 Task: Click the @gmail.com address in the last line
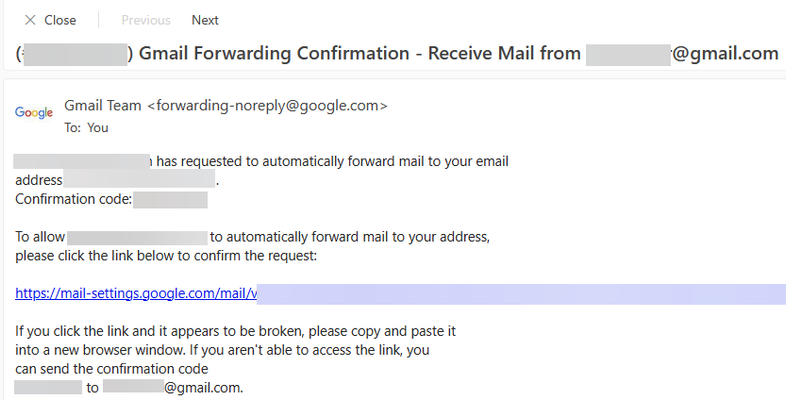point(173,387)
